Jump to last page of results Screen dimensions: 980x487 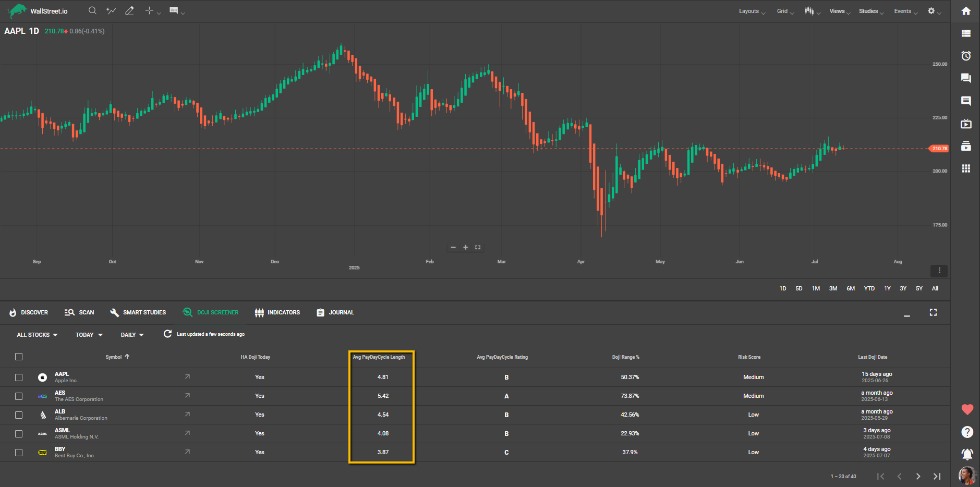[937, 476]
